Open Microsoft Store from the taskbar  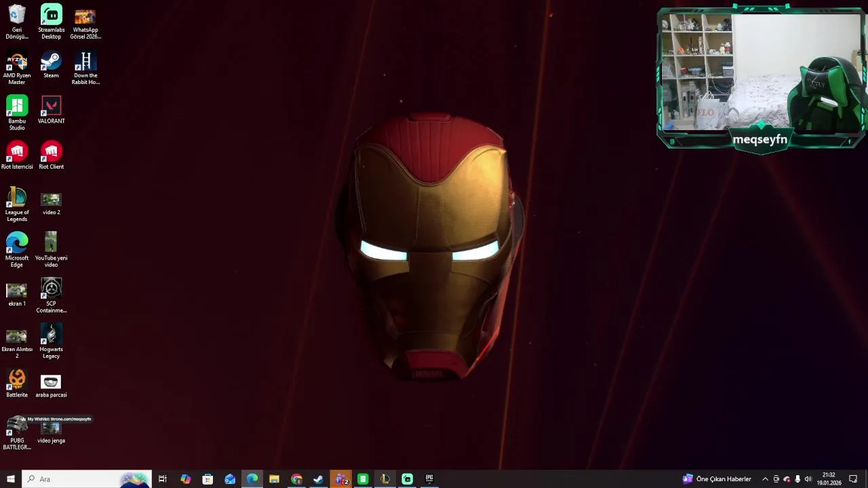[x=208, y=479]
